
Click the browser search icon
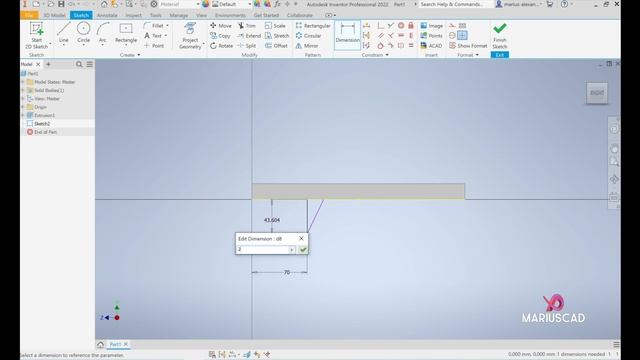[79, 64]
